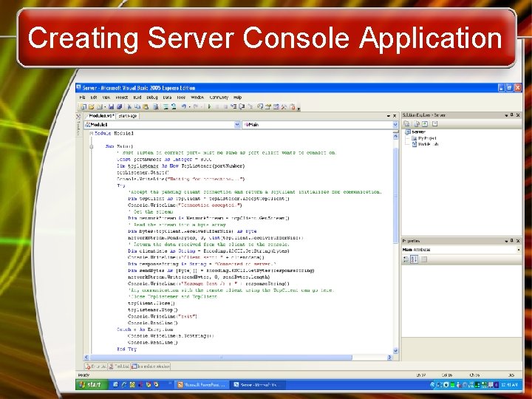Expand the Main method dropdown
The image size is (532, 399).
395,125
